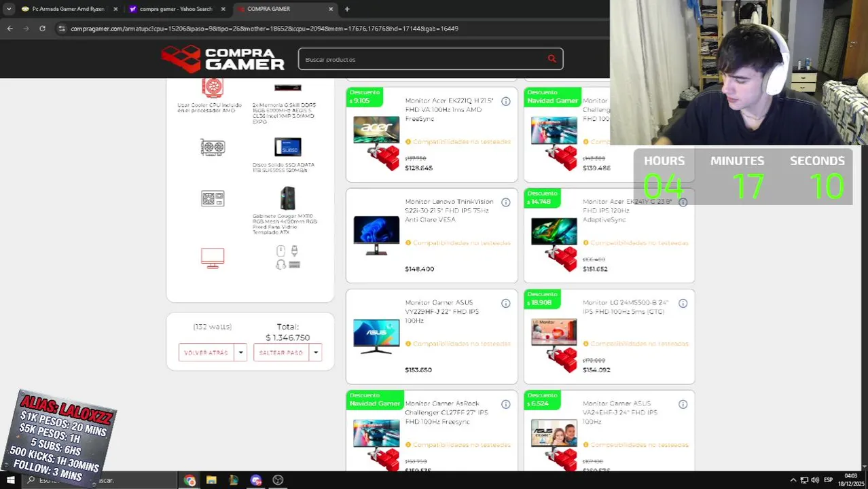
Task: Expand the VOLVER ATRAS dropdown arrow
Action: click(x=240, y=352)
